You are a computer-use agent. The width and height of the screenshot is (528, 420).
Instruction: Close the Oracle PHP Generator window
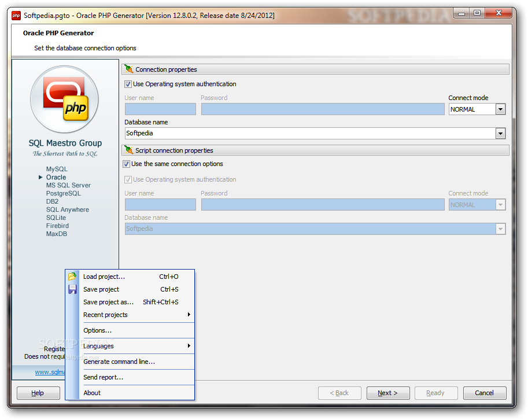coord(499,13)
